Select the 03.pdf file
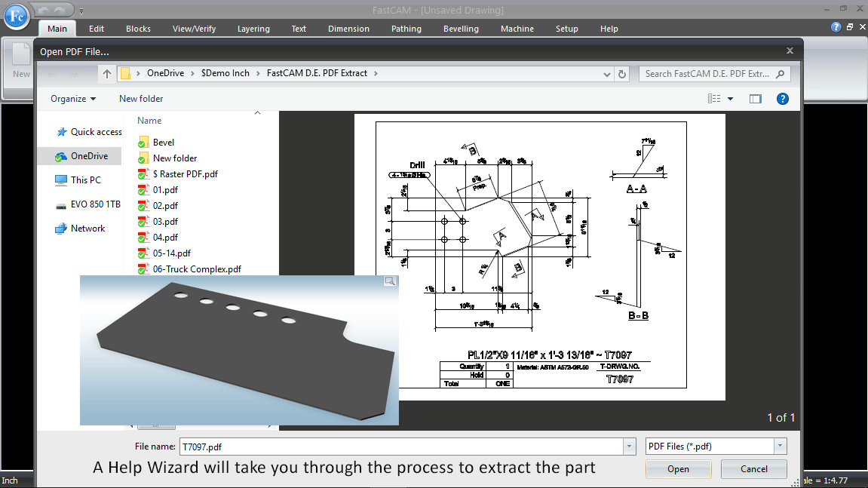Screen dimensions: 868x488 (x=165, y=222)
